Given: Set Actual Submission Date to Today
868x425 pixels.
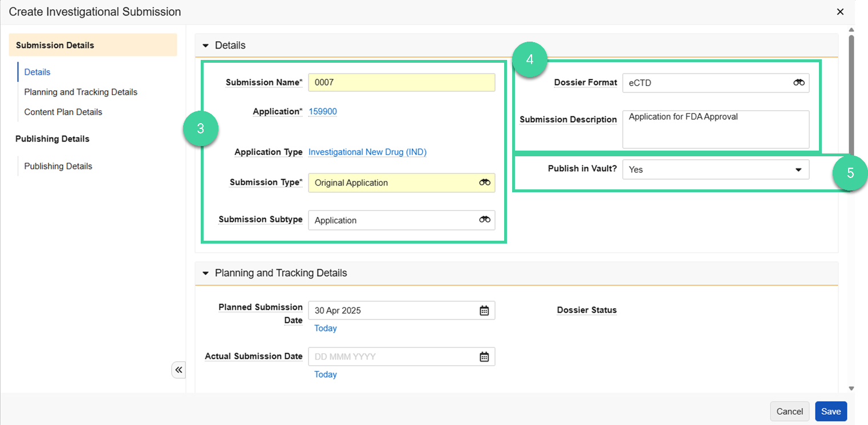Looking at the screenshot, I should click(326, 374).
